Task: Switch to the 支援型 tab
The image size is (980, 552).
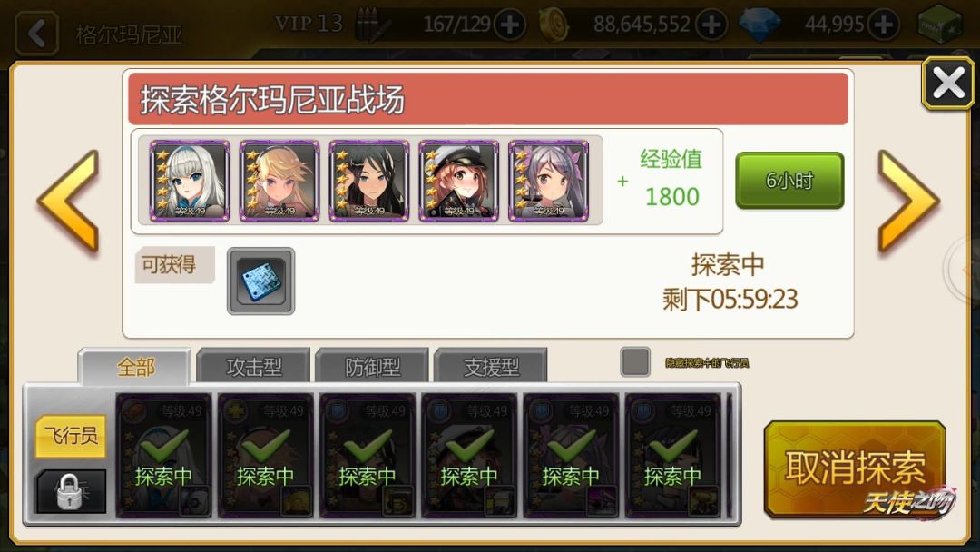Action: coord(491,366)
